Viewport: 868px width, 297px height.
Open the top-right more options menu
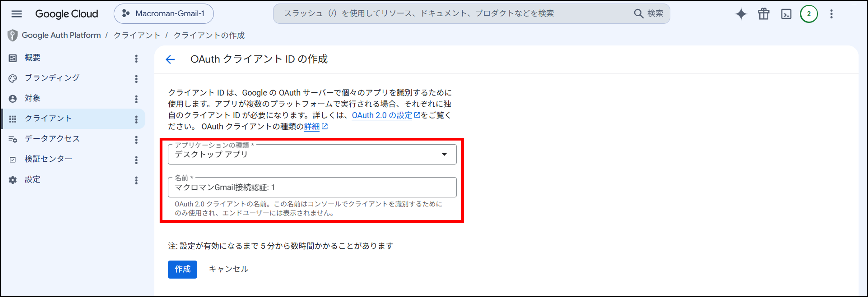(831, 14)
